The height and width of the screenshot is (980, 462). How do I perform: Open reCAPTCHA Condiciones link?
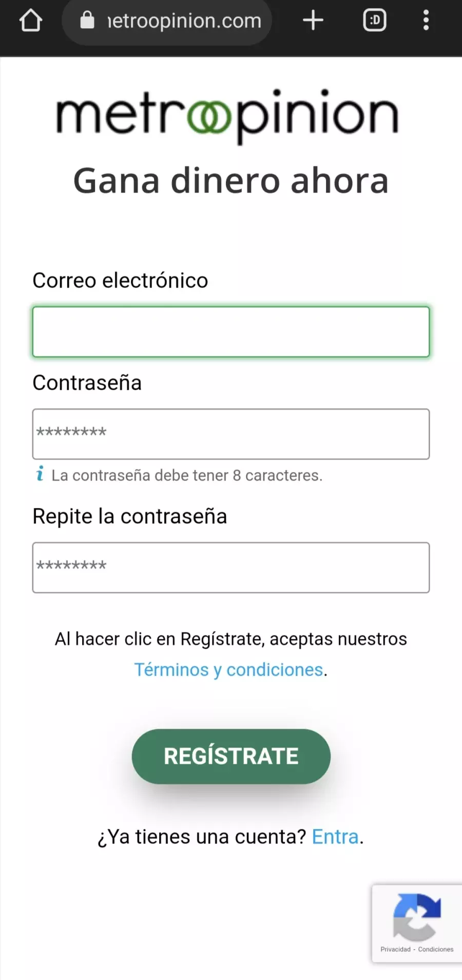436,949
